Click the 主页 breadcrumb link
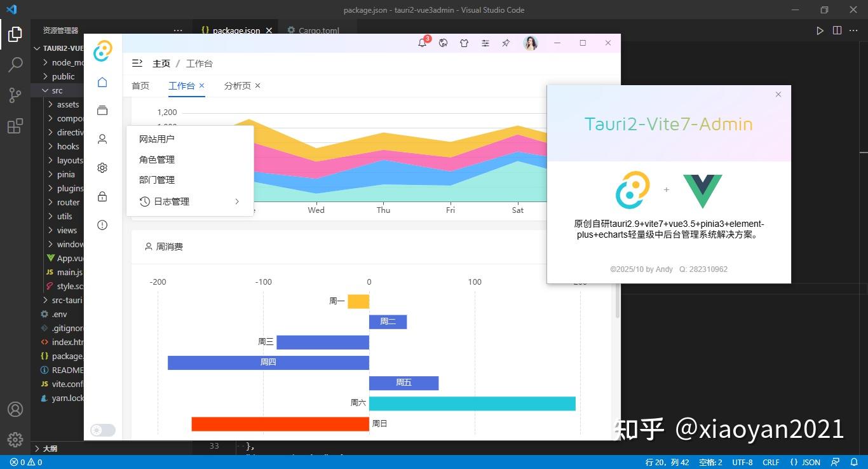 click(x=161, y=63)
